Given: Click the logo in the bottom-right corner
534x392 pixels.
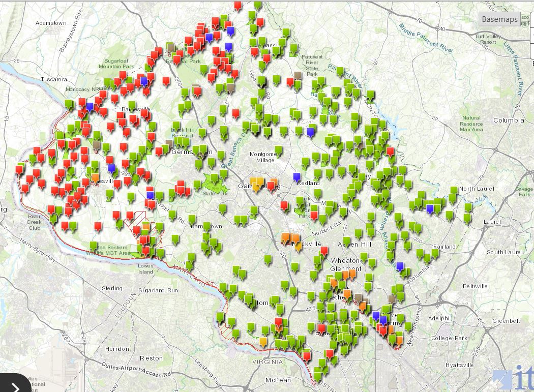Looking at the screenshot, I should click(514, 377).
